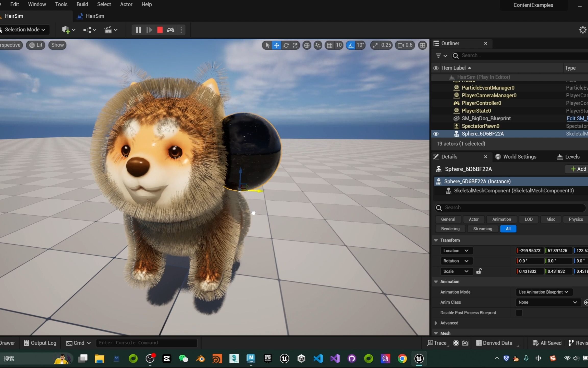
Task: Stop the simulation with red square
Action: 160,30
